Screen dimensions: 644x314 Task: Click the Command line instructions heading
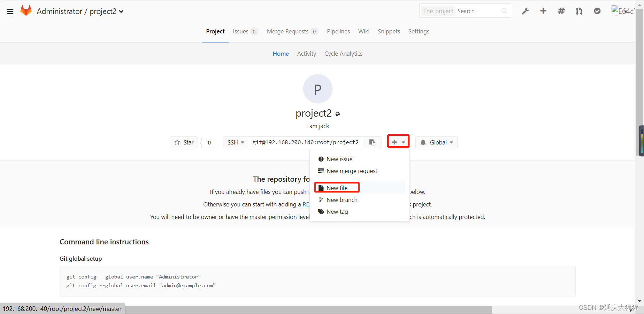(104, 242)
